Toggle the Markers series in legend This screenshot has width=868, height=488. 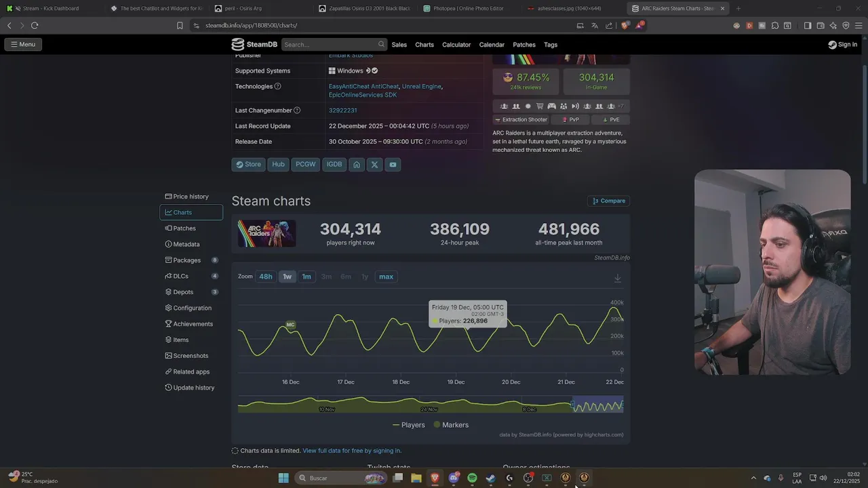pyautogui.click(x=450, y=425)
